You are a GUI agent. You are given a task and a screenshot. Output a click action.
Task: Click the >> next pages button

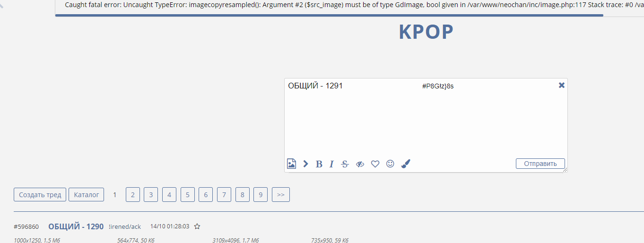tap(281, 195)
